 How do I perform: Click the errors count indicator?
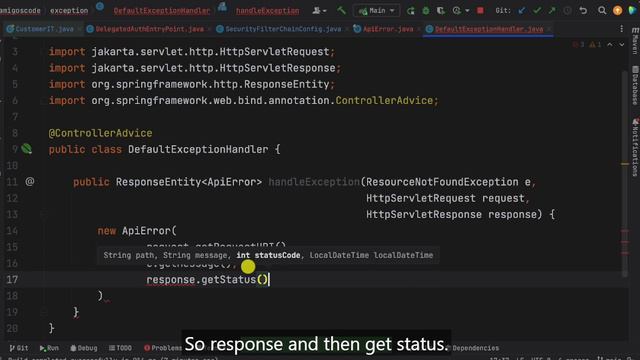tap(579, 44)
